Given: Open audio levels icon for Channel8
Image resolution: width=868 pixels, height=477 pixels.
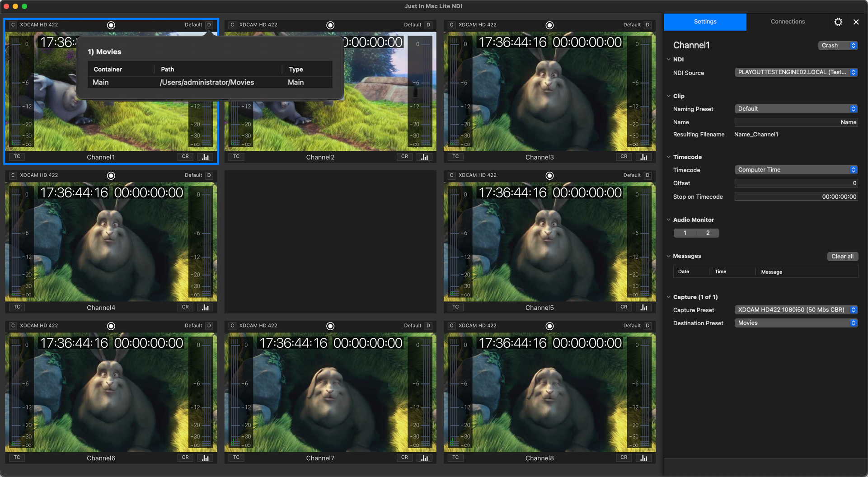Looking at the screenshot, I should pos(644,458).
